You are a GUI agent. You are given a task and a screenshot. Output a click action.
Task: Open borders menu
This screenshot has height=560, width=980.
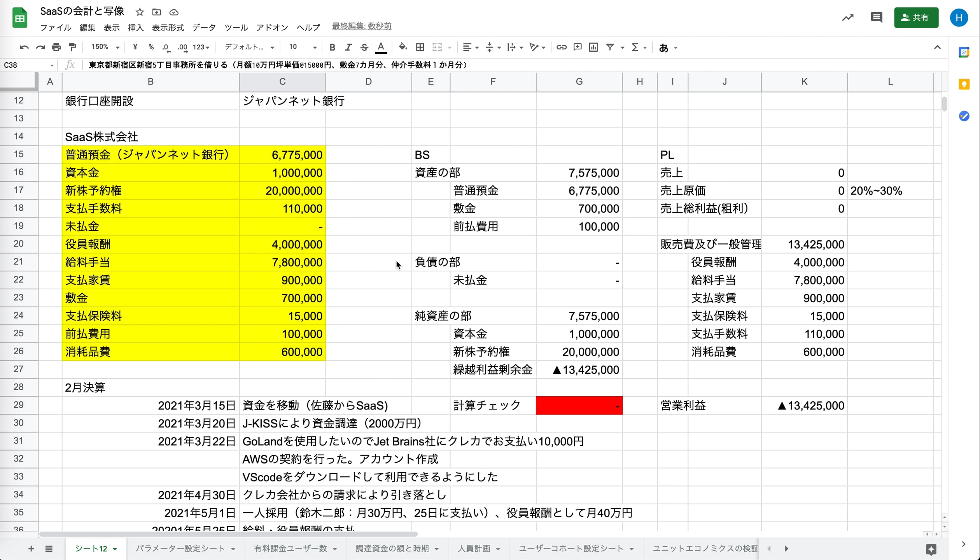click(x=420, y=47)
